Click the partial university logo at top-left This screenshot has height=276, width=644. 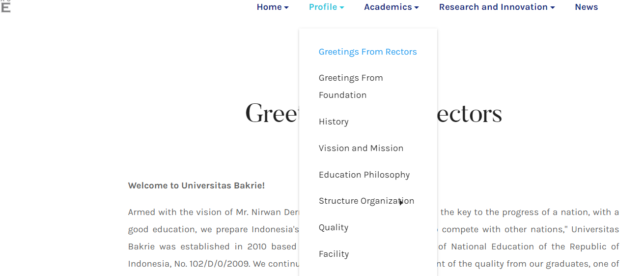[x=5, y=6]
